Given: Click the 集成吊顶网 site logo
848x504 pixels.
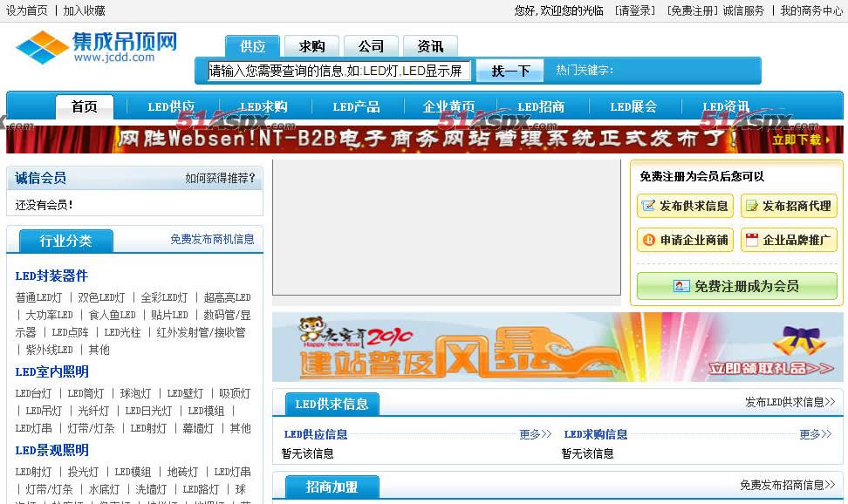Looking at the screenshot, I should tap(96, 47).
